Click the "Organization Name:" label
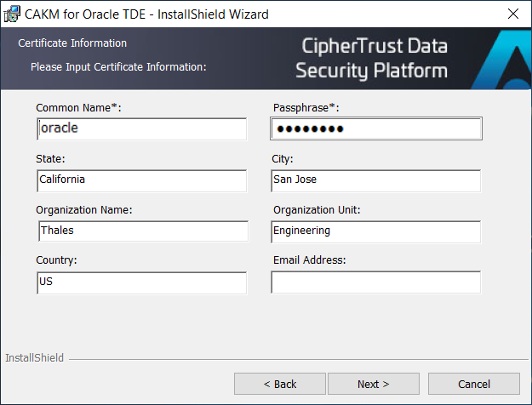 [x=84, y=210]
